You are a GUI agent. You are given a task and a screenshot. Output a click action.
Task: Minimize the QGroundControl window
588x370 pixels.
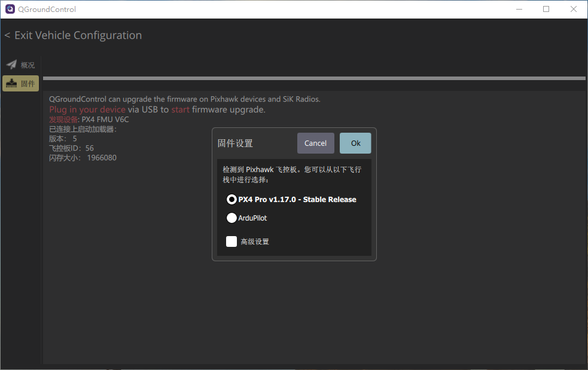click(519, 9)
